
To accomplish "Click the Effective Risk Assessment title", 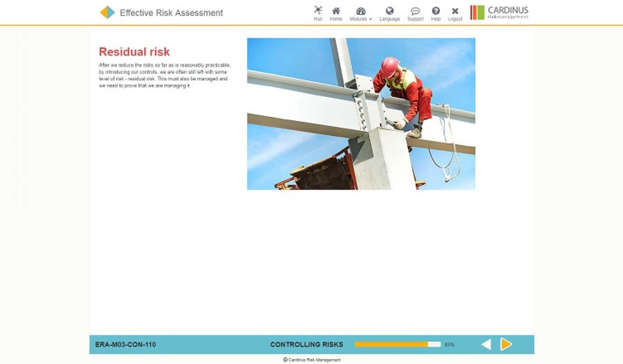I will tap(171, 13).
